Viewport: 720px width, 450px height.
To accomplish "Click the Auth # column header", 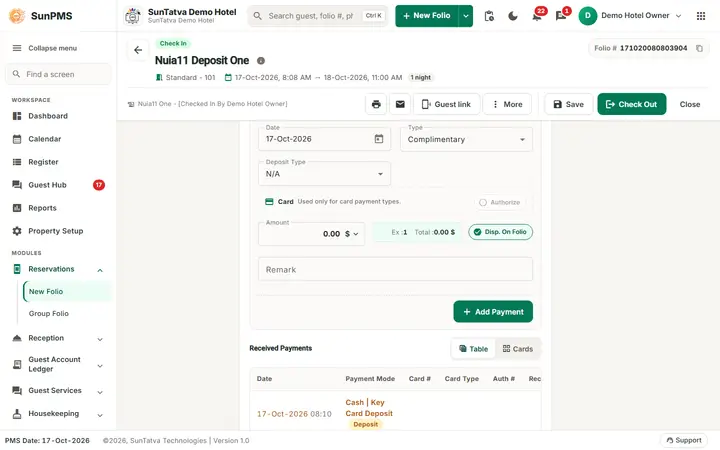I will pos(503,379).
